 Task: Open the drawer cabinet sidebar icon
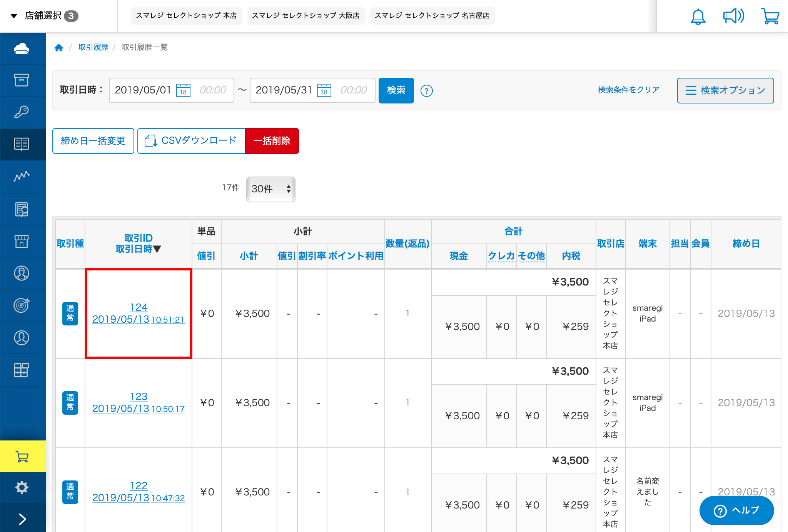point(22,370)
